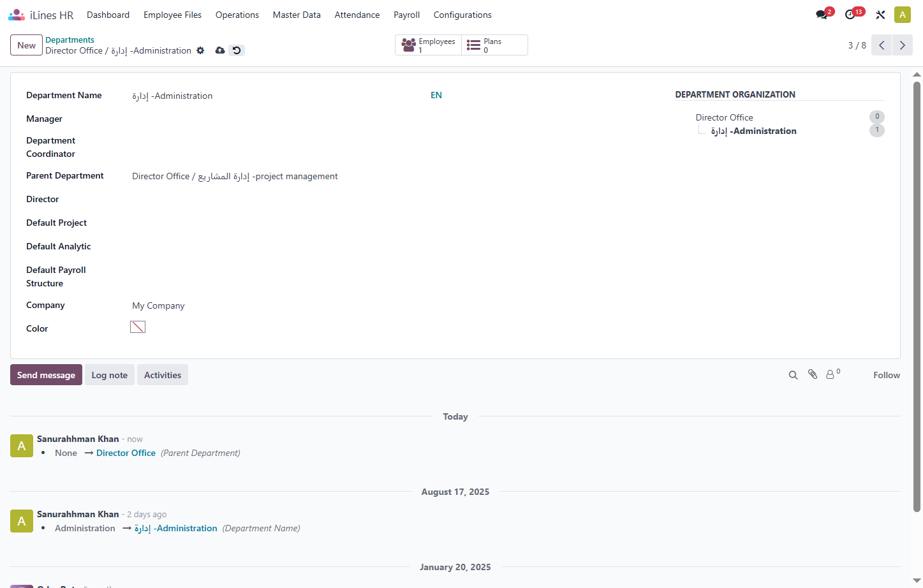Viewport: 923px width, 588px height.
Task: Open Director Office link in chatter log
Action: 126,453
